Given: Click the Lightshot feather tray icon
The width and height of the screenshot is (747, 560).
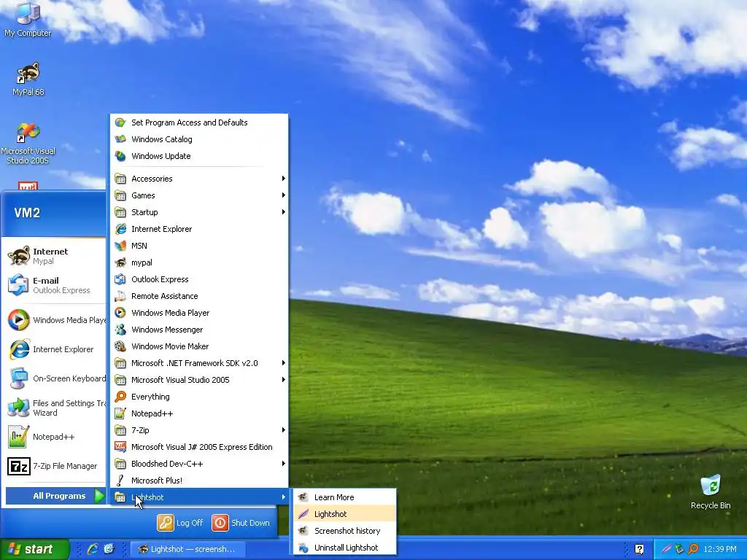Looking at the screenshot, I should [x=665, y=549].
